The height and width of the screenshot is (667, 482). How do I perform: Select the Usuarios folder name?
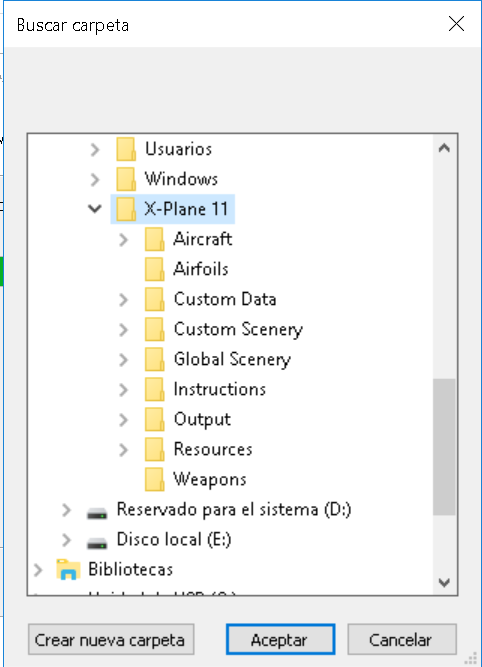pos(178,149)
